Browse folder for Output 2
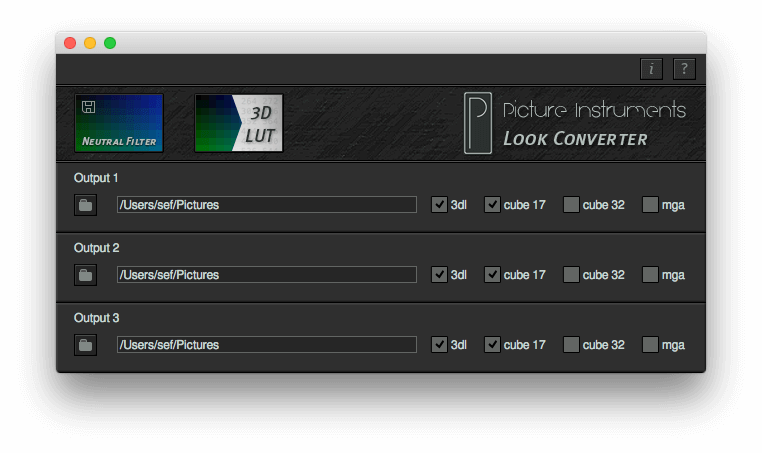This screenshot has height=453, width=762. point(86,275)
